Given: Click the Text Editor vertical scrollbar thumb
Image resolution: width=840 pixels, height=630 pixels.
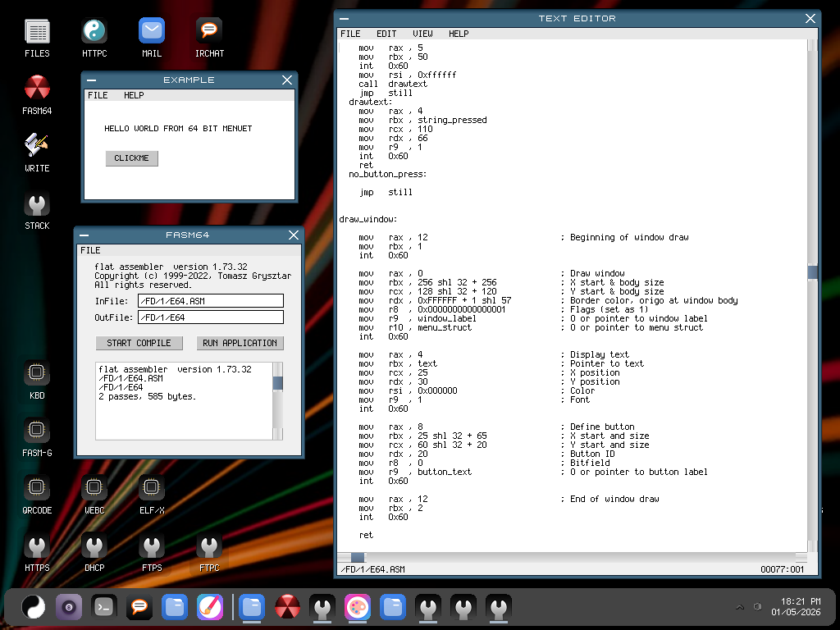Looking at the screenshot, I should coord(812,272).
